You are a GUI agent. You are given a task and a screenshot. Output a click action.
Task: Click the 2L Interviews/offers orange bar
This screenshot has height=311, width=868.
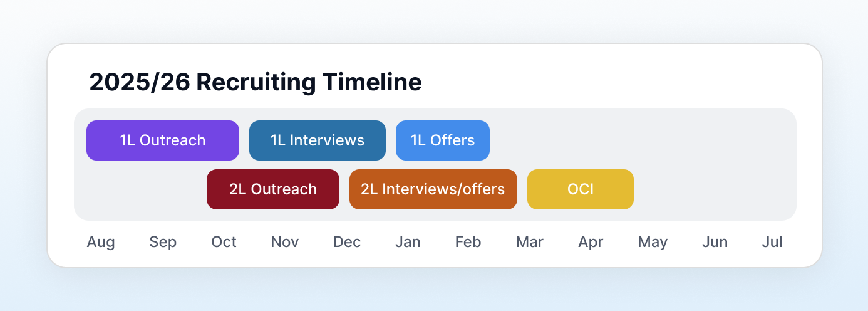(x=433, y=189)
